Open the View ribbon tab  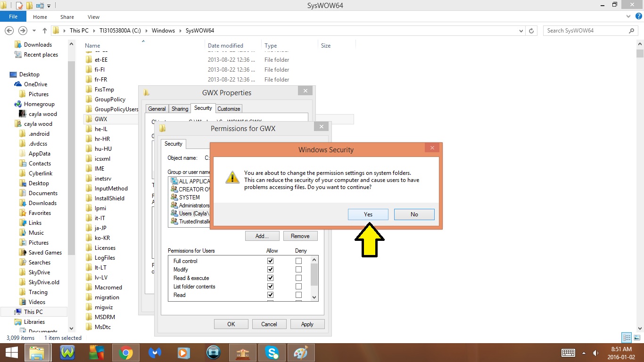click(x=93, y=17)
